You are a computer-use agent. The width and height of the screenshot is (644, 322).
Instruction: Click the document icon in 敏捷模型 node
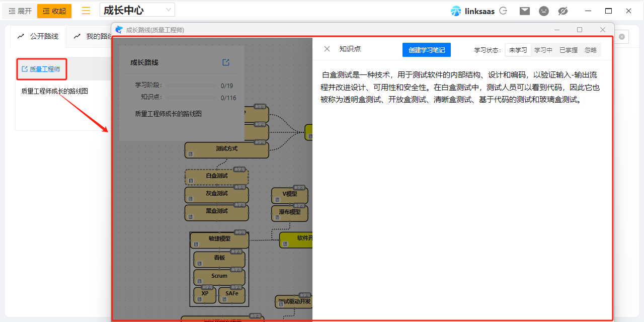(196, 244)
